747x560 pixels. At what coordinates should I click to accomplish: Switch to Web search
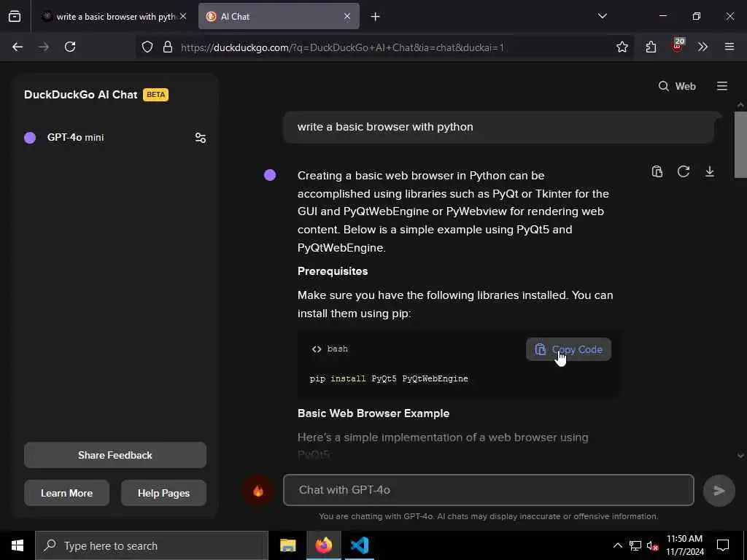[x=677, y=86]
